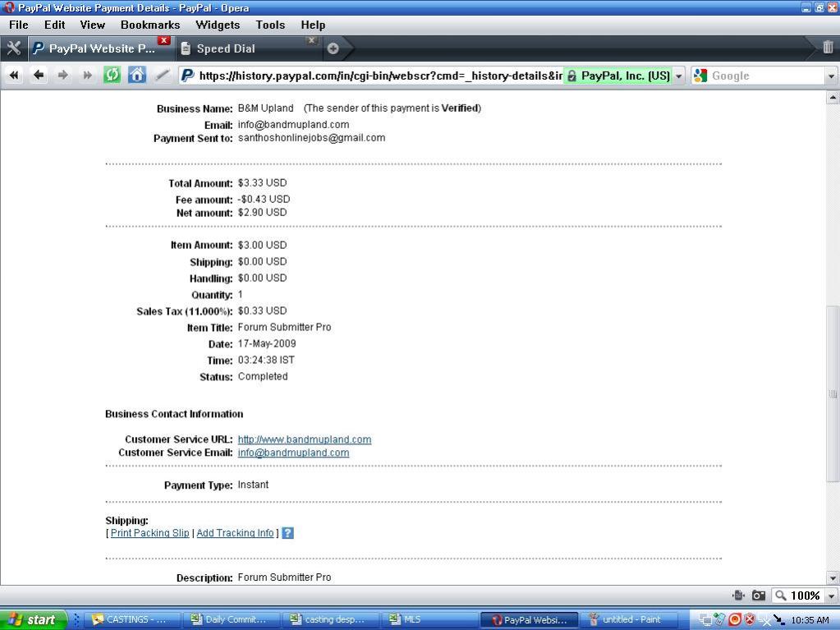Click the Total Amount value $3.33 USD
Image resolution: width=840 pixels, height=630 pixels.
[262, 182]
